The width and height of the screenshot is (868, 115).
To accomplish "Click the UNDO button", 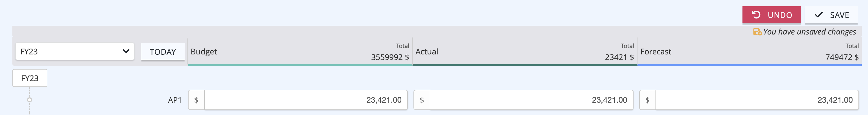I will click(771, 15).
